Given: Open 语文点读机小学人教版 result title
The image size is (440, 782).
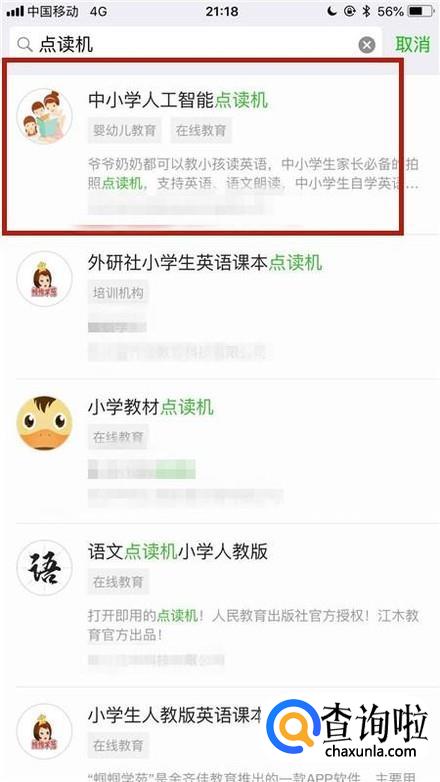Looking at the screenshot, I should pyautogui.click(x=178, y=552).
